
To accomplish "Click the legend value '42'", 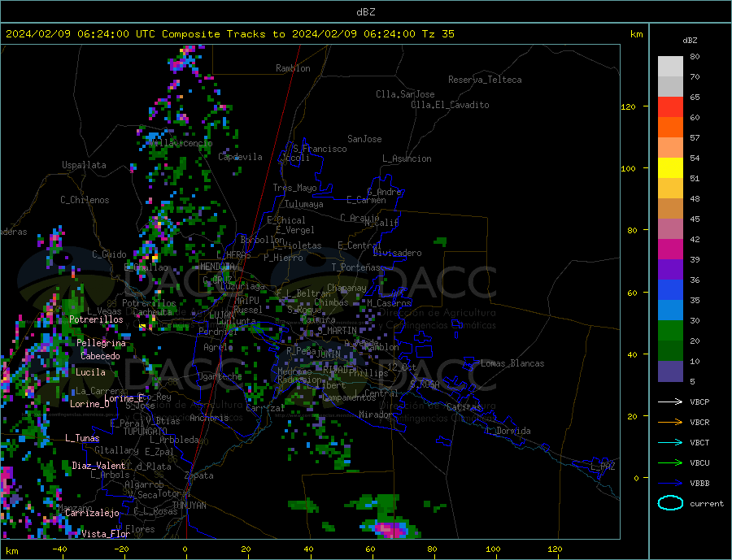I will (x=695, y=240).
